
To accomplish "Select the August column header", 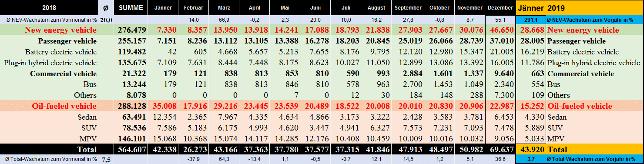I will point(376,8).
